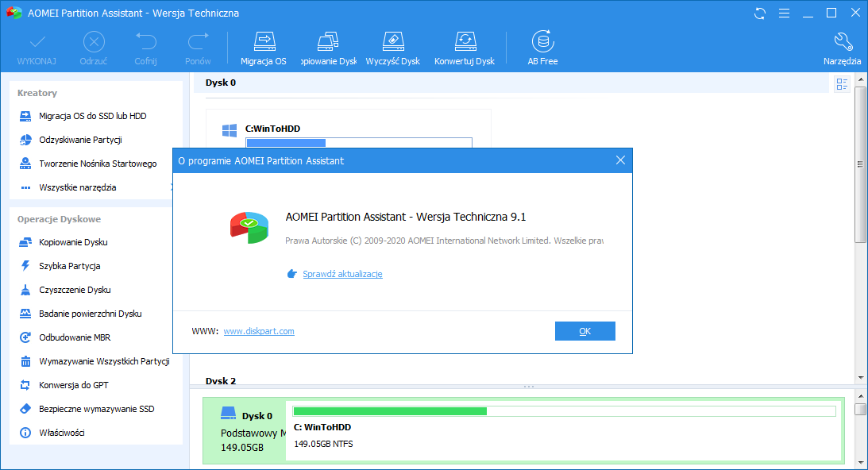The width and height of the screenshot is (868, 470).
Task: Click Operacje Dyskowe section header
Action: click(x=60, y=219)
